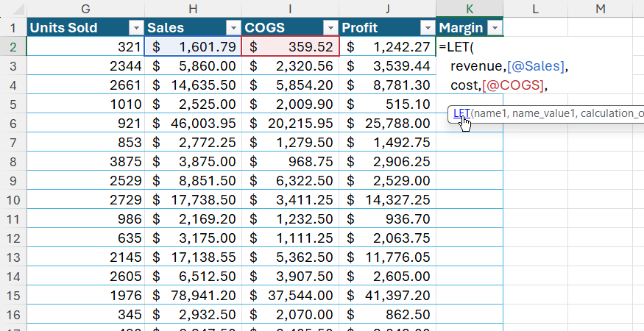The width and height of the screenshot is (644, 331).
Task: Click Profit cell showing 2,063.75
Action: click(387, 238)
